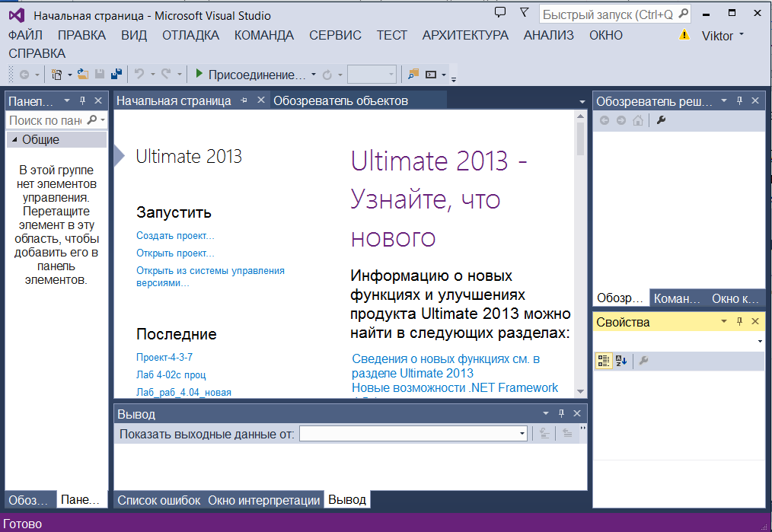Click the Quick Launch search field
772x532 pixels.
click(615, 14)
